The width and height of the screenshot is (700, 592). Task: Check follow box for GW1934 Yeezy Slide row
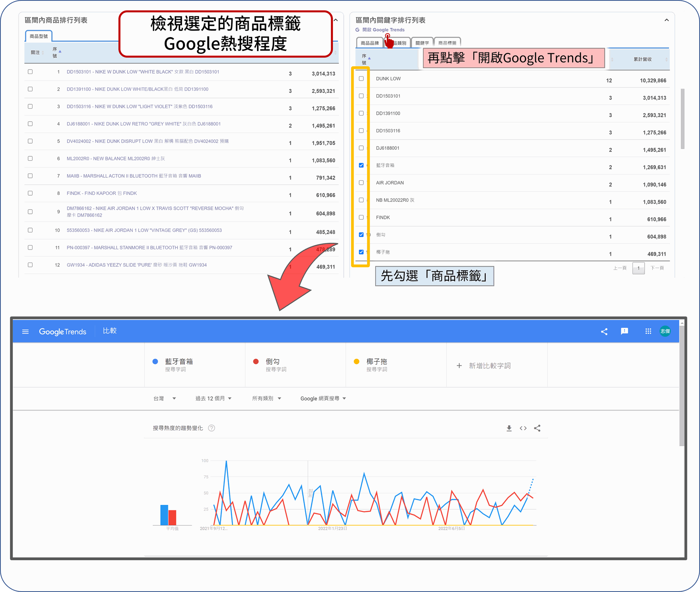point(30,265)
